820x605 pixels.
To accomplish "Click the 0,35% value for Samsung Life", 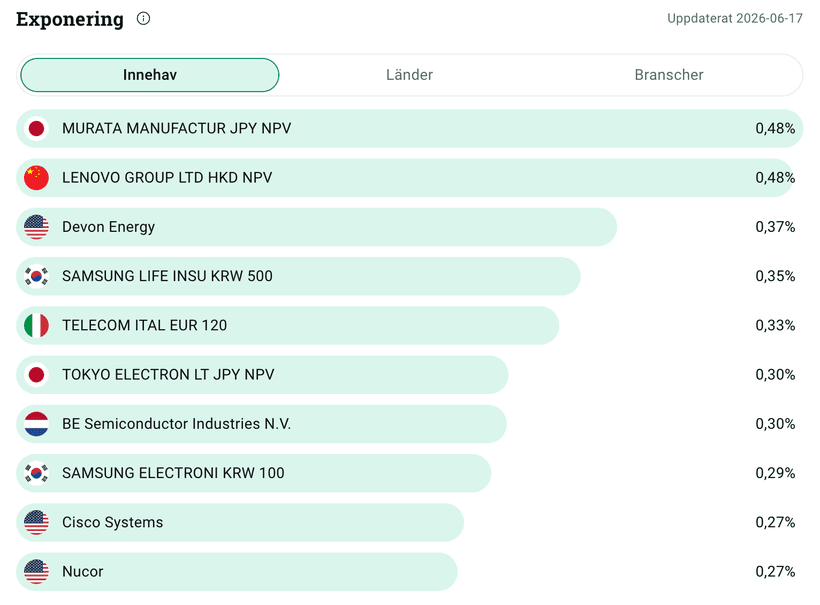I will point(775,276).
